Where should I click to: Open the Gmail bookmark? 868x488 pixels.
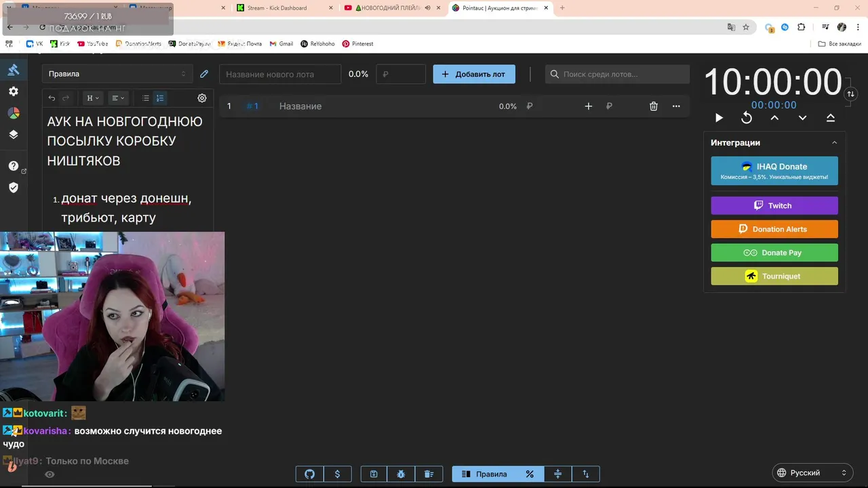[x=281, y=43]
